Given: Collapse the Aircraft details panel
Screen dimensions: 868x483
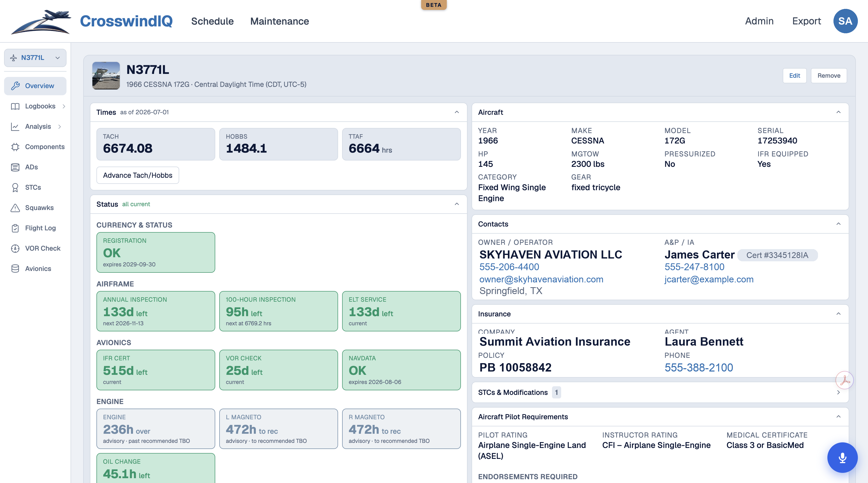Looking at the screenshot, I should click(838, 112).
